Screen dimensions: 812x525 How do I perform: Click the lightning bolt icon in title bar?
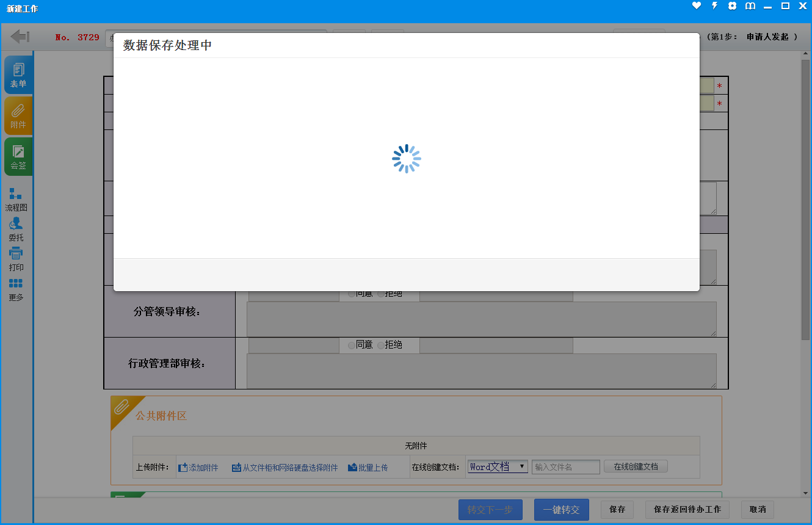pyautogui.click(x=714, y=6)
